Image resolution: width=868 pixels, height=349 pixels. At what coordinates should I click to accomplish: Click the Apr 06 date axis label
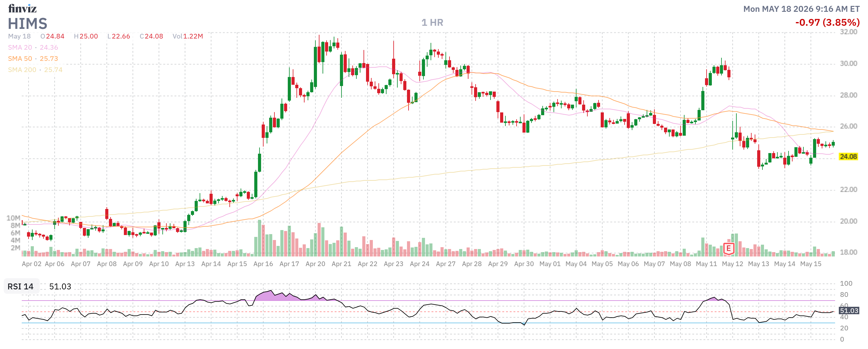pyautogui.click(x=55, y=264)
